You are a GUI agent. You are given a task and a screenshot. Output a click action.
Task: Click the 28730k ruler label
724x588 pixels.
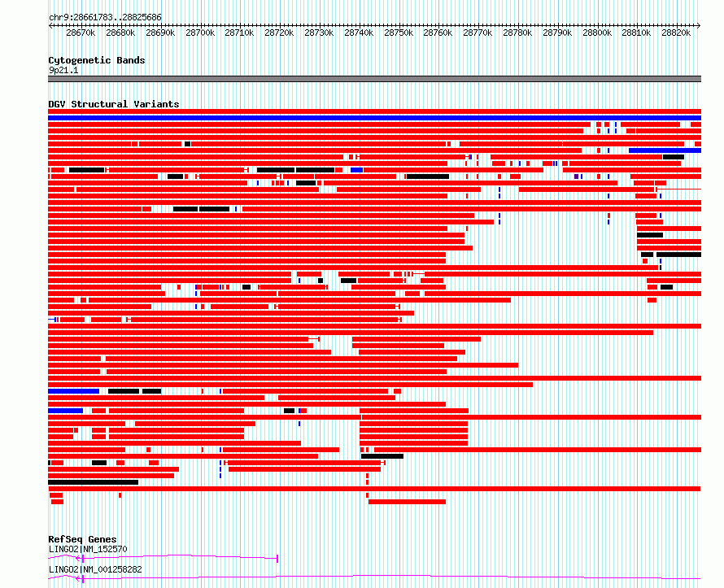tap(319, 33)
